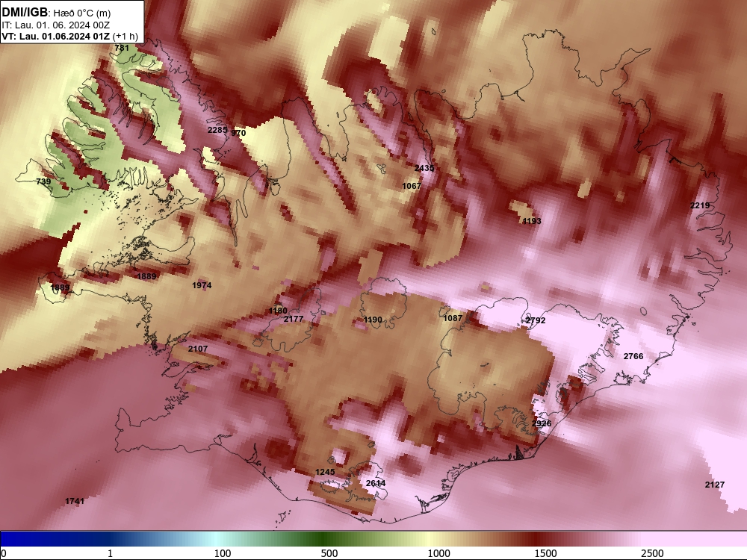Image resolution: width=747 pixels, height=560 pixels.
Task: Click the legend tick label "1"
Action: click(110, 553)
